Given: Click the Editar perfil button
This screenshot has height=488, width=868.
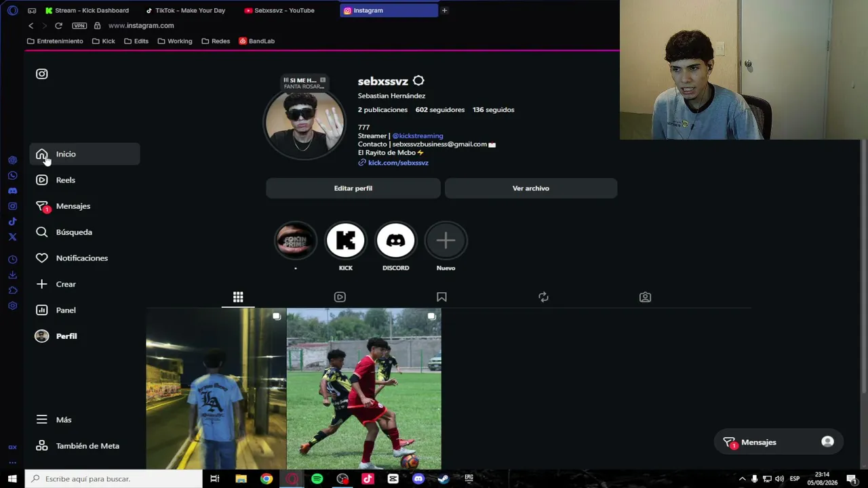Looking at the screenshot, I should 353,188.
